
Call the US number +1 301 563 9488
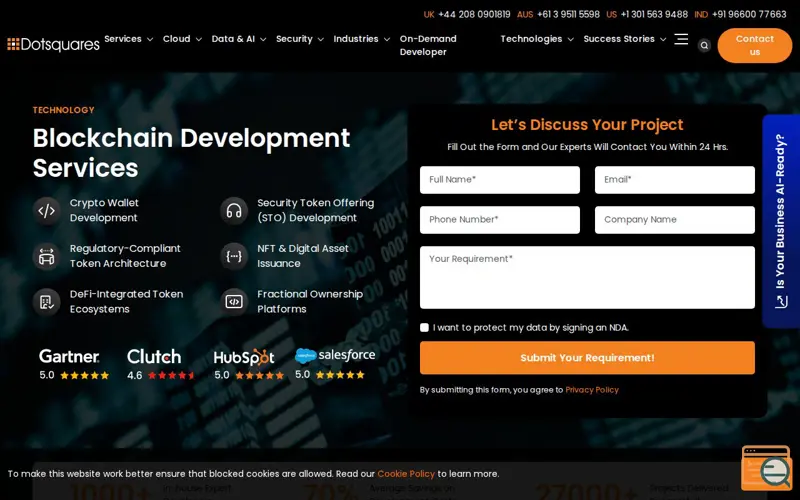(654, 14)
